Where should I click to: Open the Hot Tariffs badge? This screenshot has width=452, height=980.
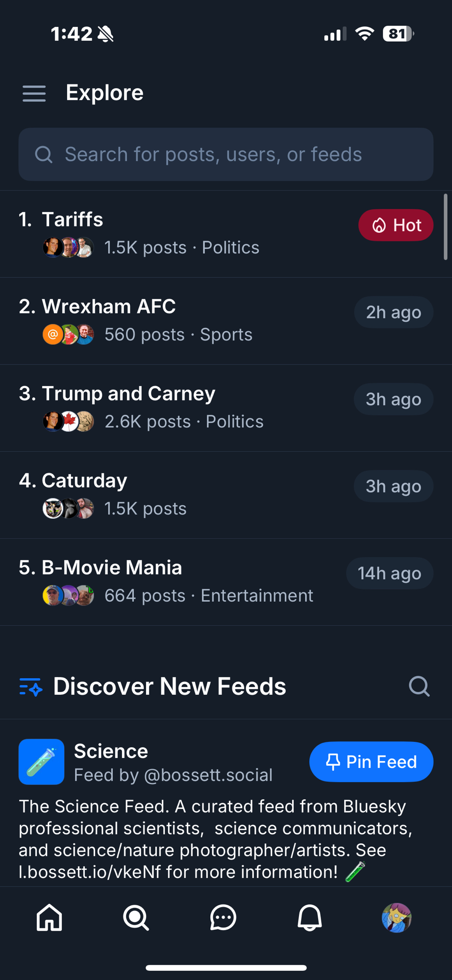click(x=396, y=225)
